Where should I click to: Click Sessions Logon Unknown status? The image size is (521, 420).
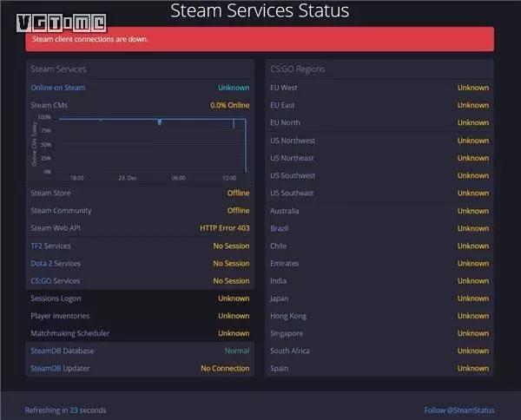234,299
